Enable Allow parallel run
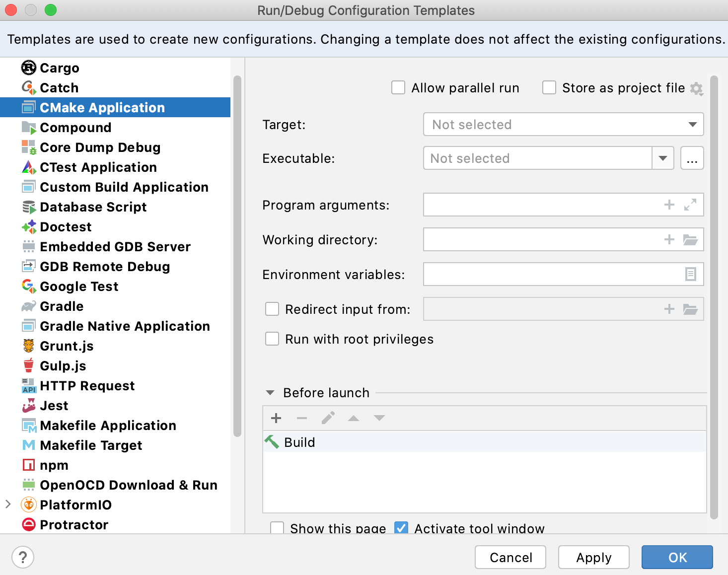The image size is (728, 575). [x=398, y=87]
